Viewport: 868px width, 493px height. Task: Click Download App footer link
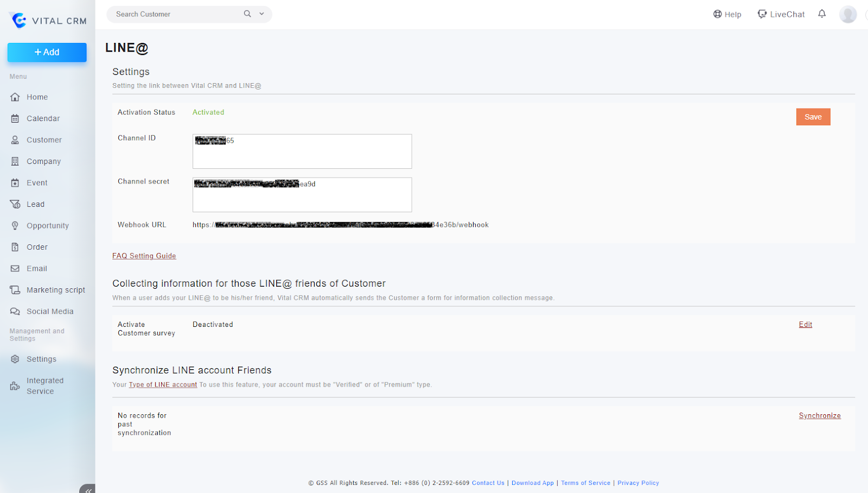(533, 483)
